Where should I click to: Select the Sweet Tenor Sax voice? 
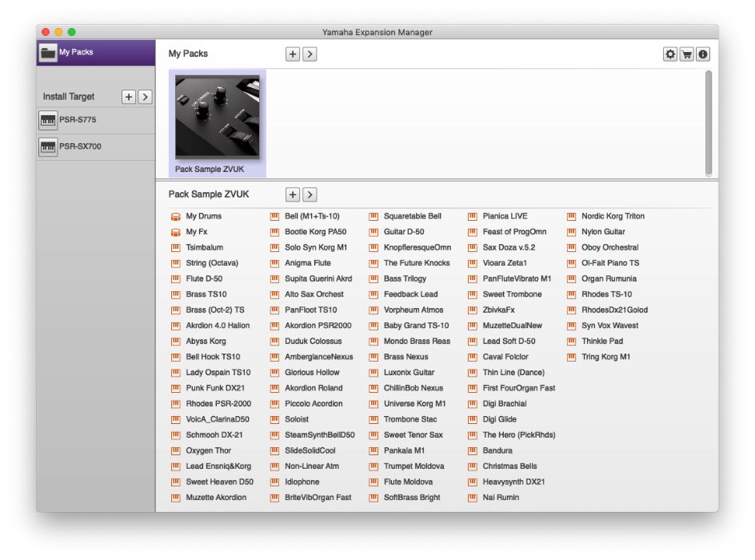pyautogui.click(x=413, y=435)
